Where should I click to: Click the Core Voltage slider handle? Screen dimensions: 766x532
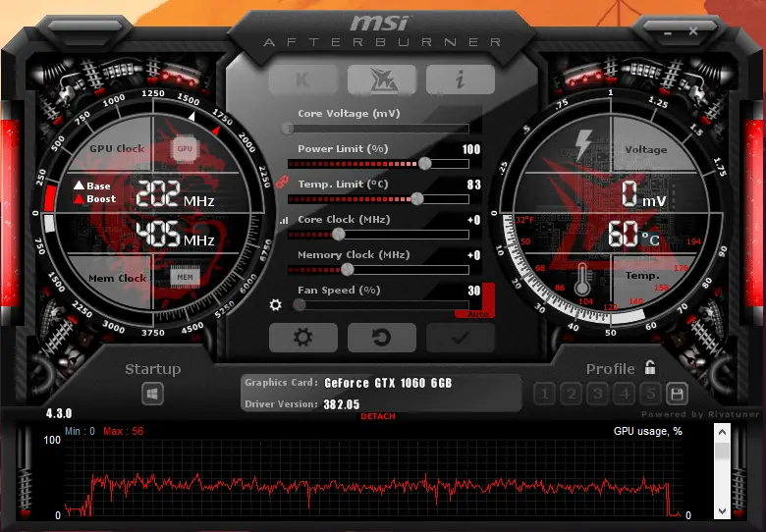[x=288, y=129]
